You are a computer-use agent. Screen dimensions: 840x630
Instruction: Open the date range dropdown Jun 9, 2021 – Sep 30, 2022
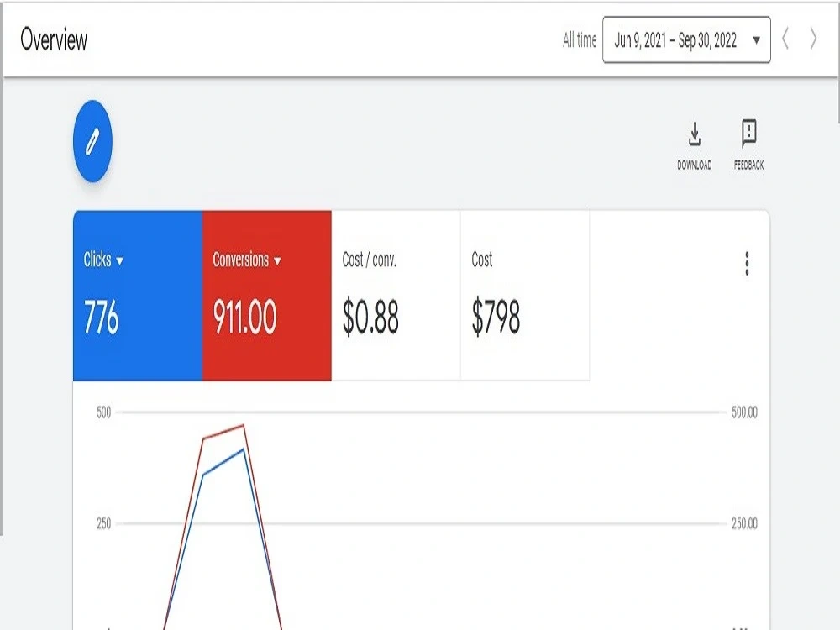tap(686, 39)
